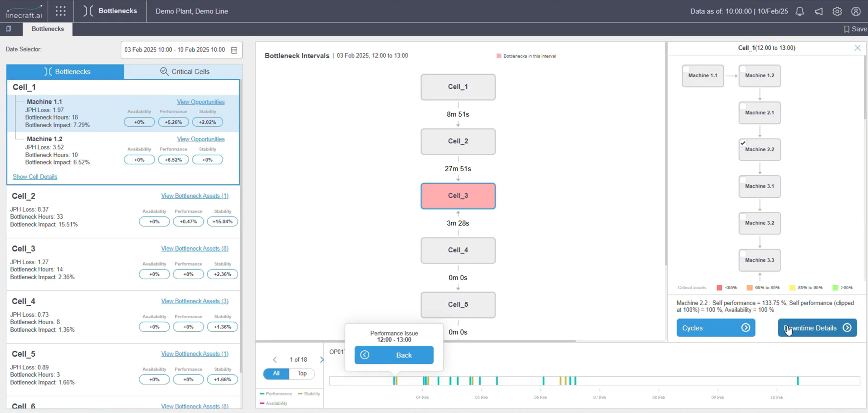Open settings gear icon
Viewport: 868px width, 413px height.
point(837,11)
